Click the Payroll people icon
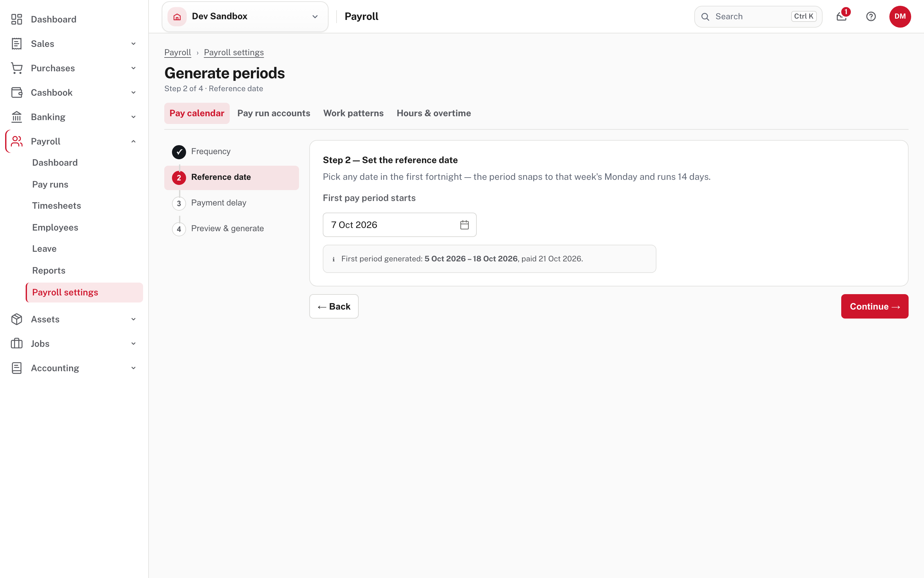Screen dimensions: 924x578 pyautogui.click(x=16, y=141)
